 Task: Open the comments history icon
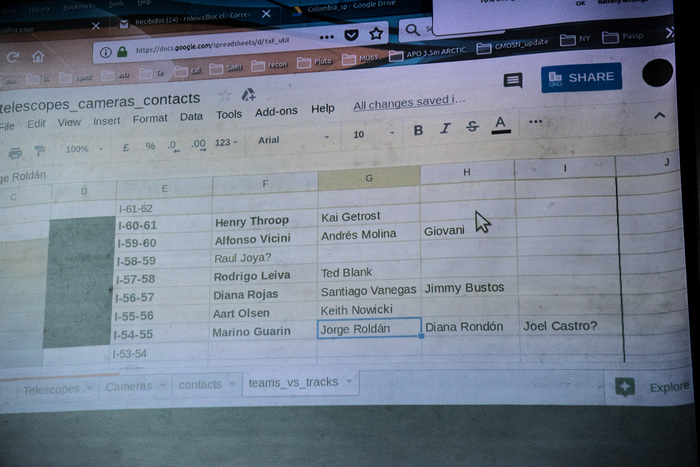513,81
